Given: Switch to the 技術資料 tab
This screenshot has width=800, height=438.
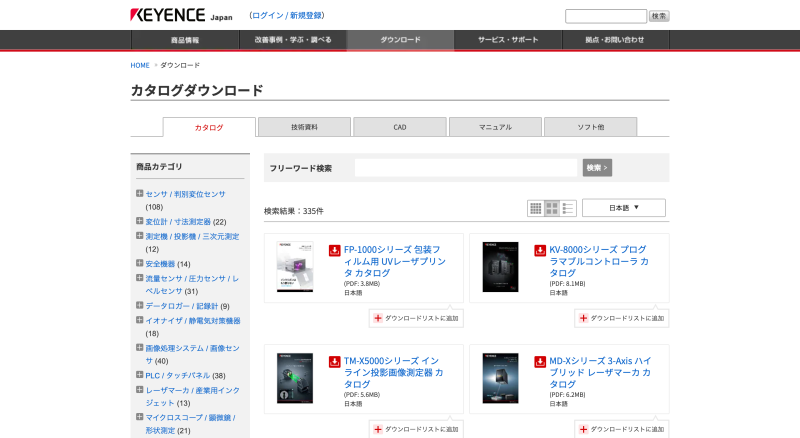Looking at the screenshot, I should tap(305, 127).
